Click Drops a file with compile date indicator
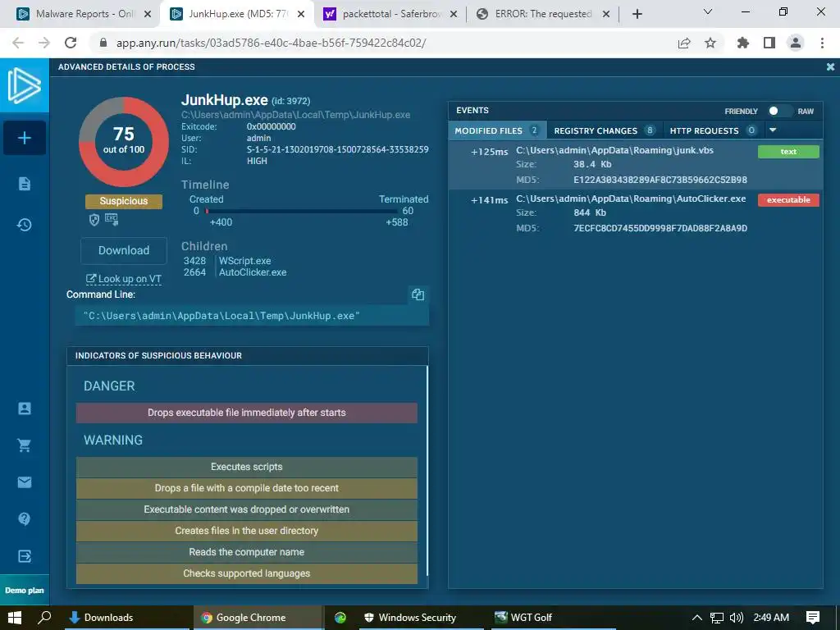The image size is (840, 630). coord(246,489)
